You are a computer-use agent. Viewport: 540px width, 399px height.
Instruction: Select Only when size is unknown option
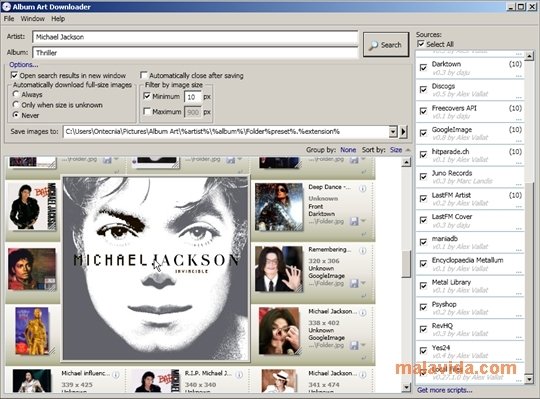[x=15, y=104]
